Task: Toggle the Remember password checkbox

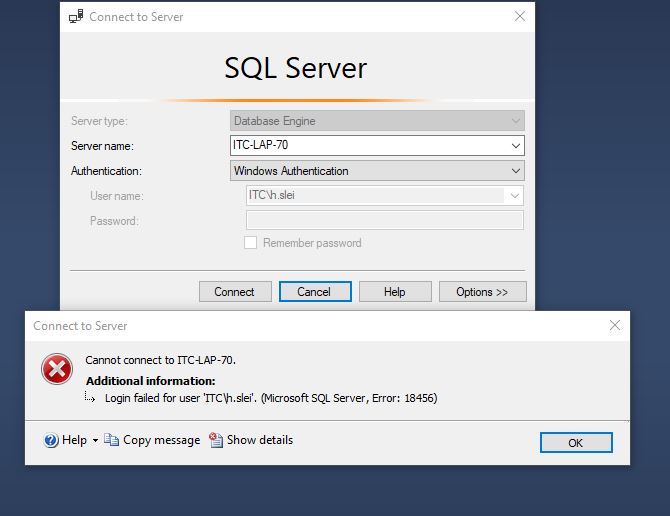Action: click(250, 243)
